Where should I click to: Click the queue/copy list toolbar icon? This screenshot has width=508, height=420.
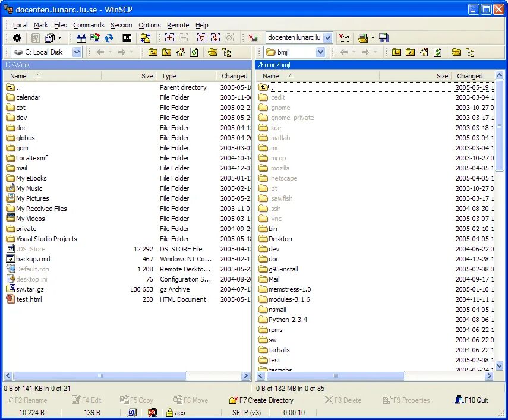pyautogui.click(x=49, y=38)
